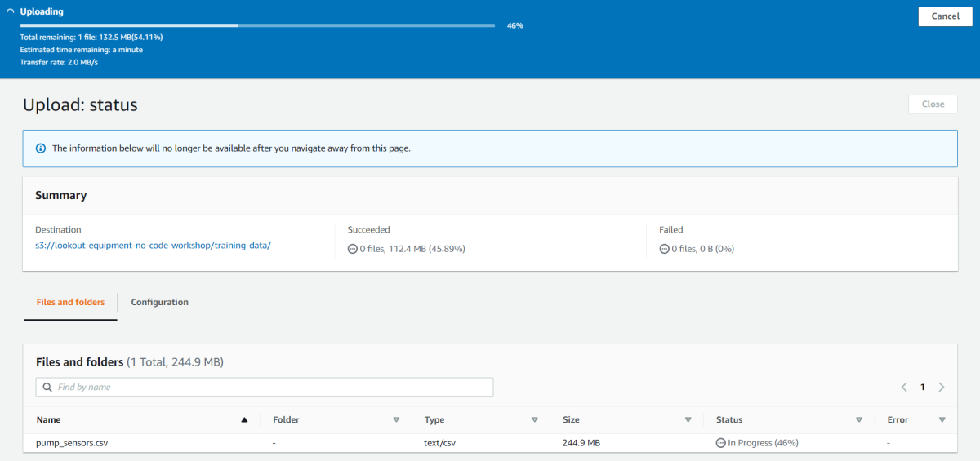Screen dimensions: 980x461
Task: Click the Uploading title in the header
Action: tap(42, 12)
